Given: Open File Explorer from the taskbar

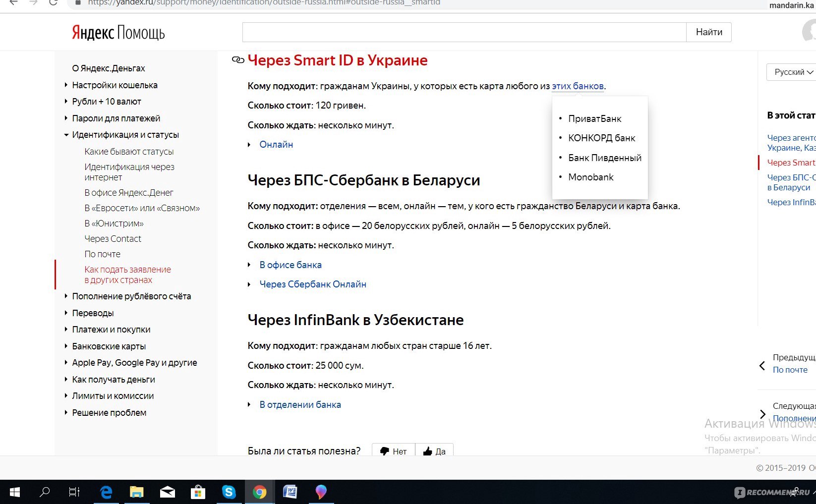Looking at the screenshot, I should pyautogui.click(x=136, y=492).
